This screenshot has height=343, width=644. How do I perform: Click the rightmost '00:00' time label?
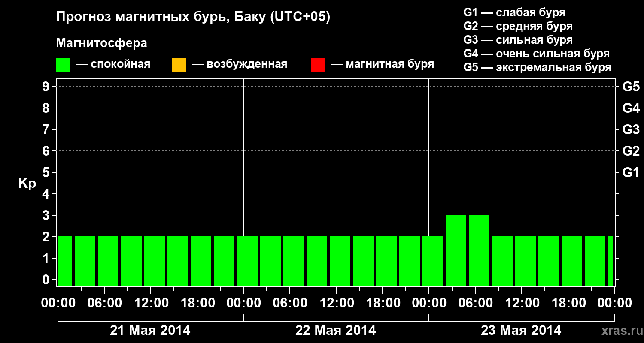(615, 303)
